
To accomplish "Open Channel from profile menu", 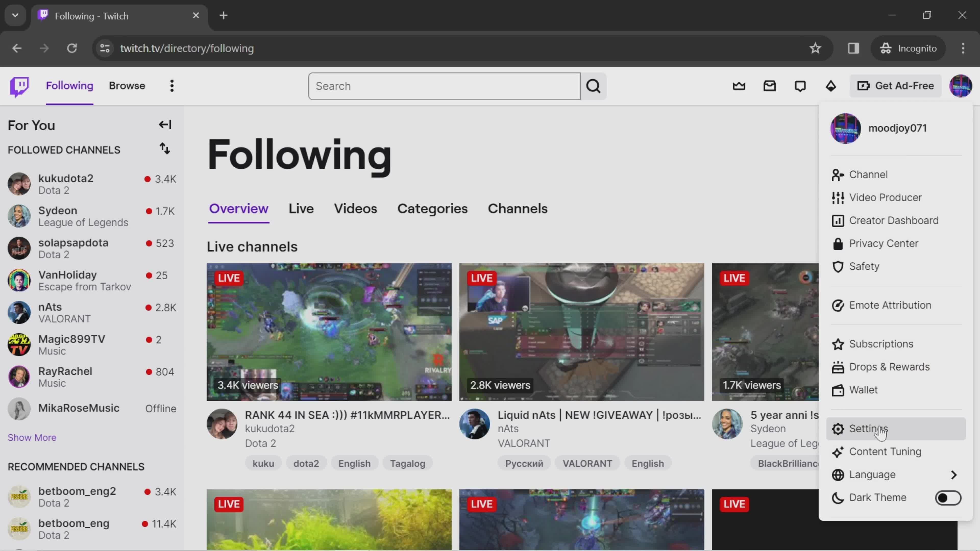I will [896, 174].
